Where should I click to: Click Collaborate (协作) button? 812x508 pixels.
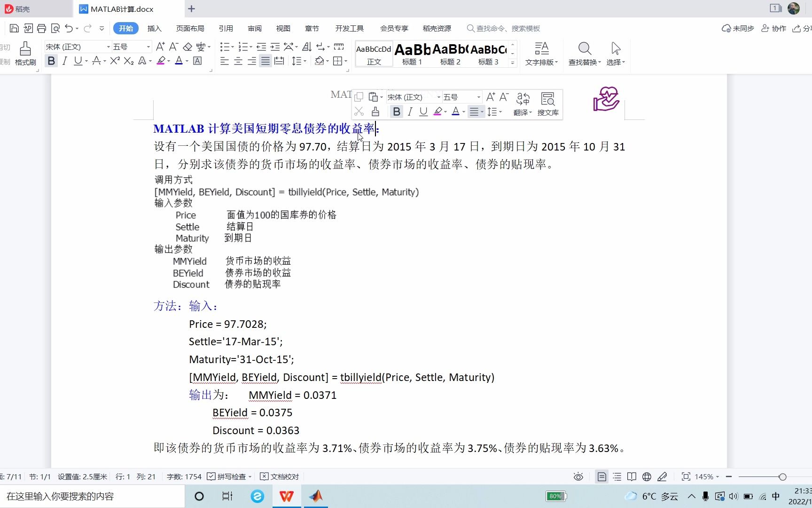[774, 28]
